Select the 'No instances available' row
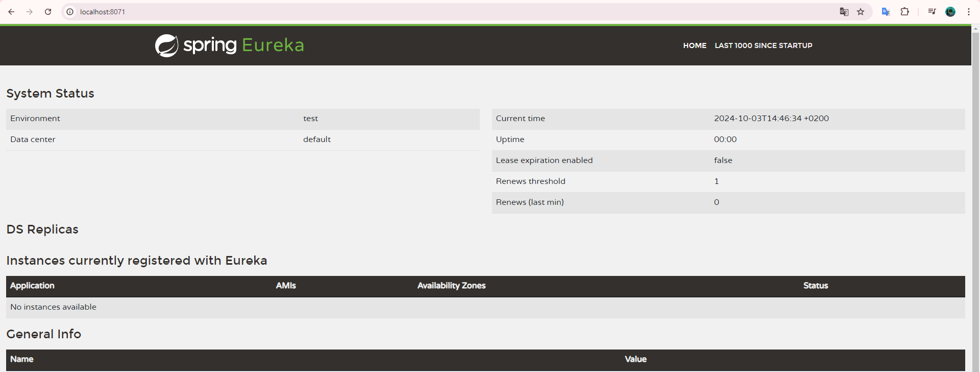The image size is (980, 372). 485,307
